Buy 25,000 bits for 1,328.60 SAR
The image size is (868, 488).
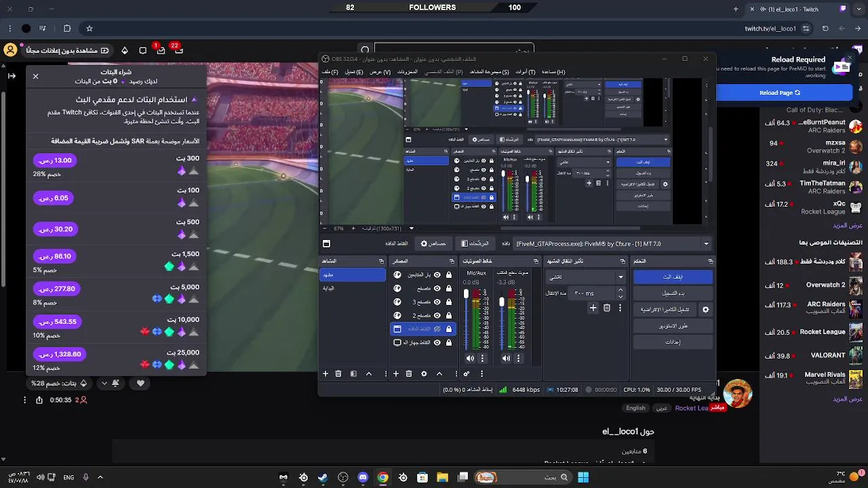click(60, 354)
